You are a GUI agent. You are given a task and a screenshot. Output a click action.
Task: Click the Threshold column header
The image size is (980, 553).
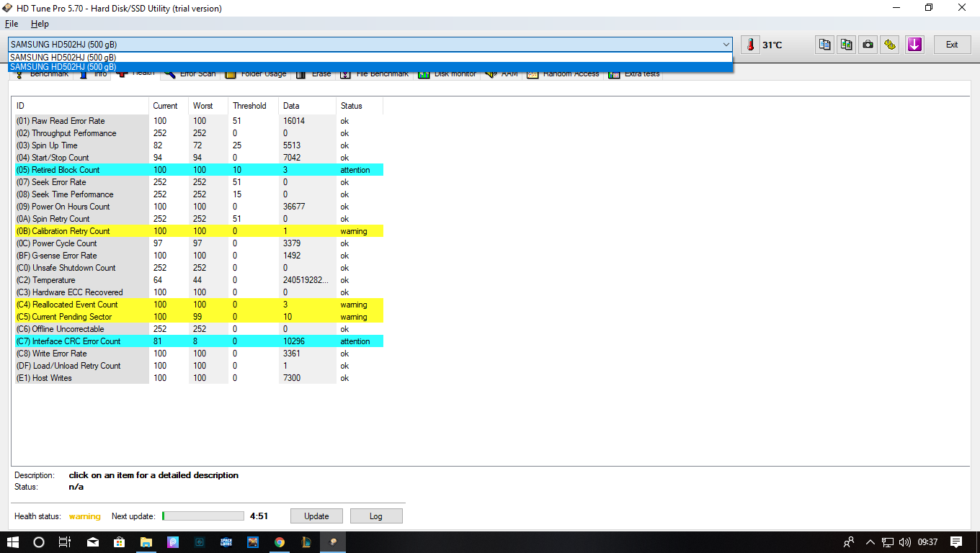coord(254,106)
